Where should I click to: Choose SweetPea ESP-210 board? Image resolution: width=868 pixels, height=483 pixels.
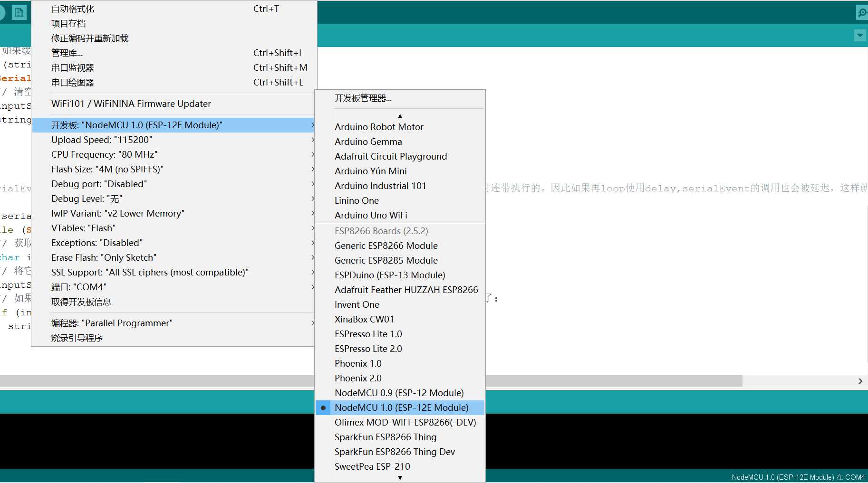400,466
